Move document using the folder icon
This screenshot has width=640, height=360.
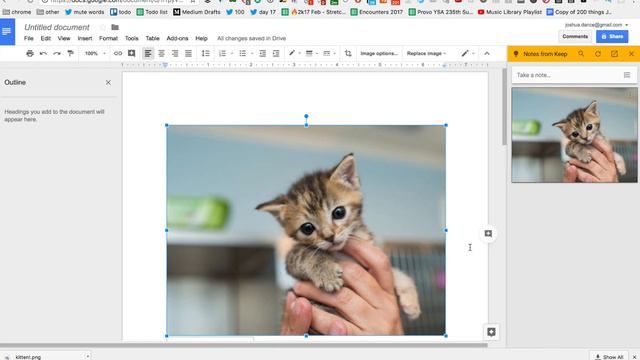(115, 27)
